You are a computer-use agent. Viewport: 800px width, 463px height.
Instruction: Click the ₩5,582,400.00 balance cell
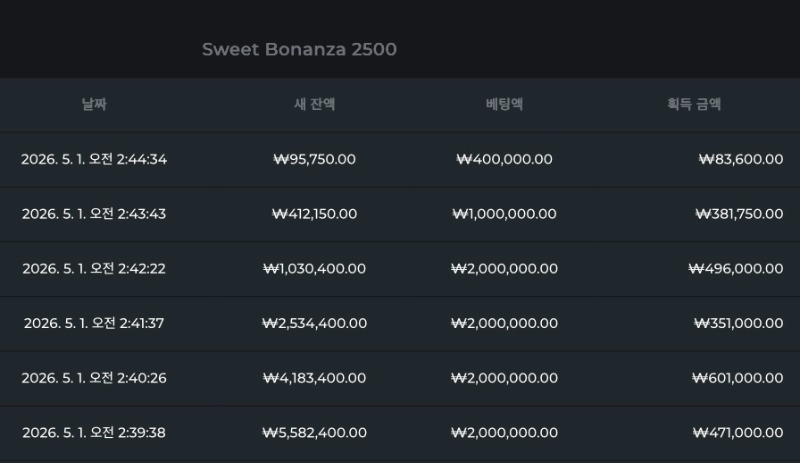[x=314, y=433]
